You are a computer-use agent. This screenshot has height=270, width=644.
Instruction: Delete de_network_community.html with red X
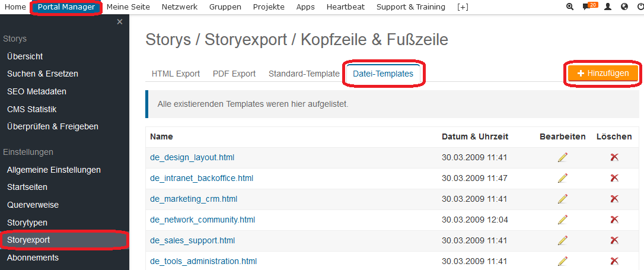(x=614, y=220)
